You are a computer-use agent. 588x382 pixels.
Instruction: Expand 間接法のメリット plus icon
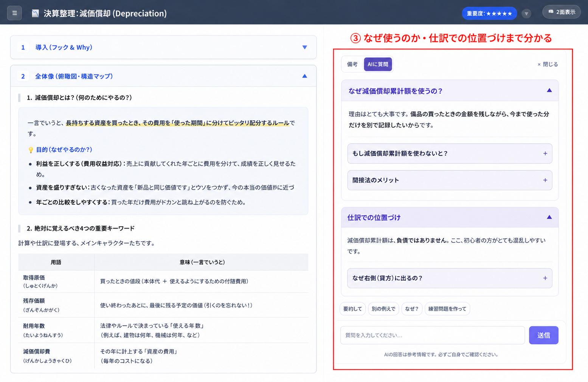click(545, 180)
